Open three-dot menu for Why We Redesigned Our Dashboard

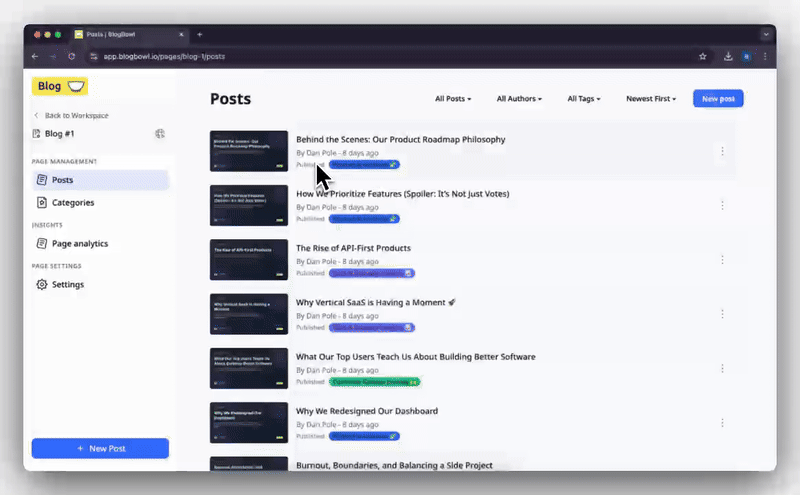[722, 423]
